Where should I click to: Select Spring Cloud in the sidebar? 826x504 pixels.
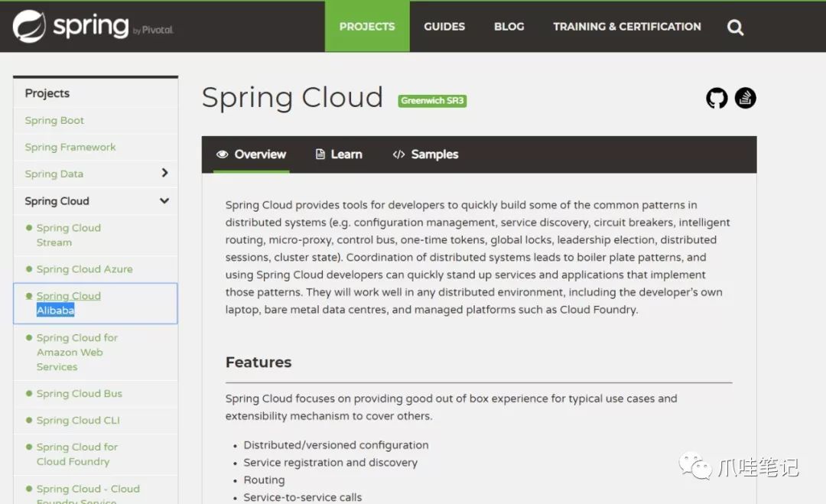(x=57, y=201)
